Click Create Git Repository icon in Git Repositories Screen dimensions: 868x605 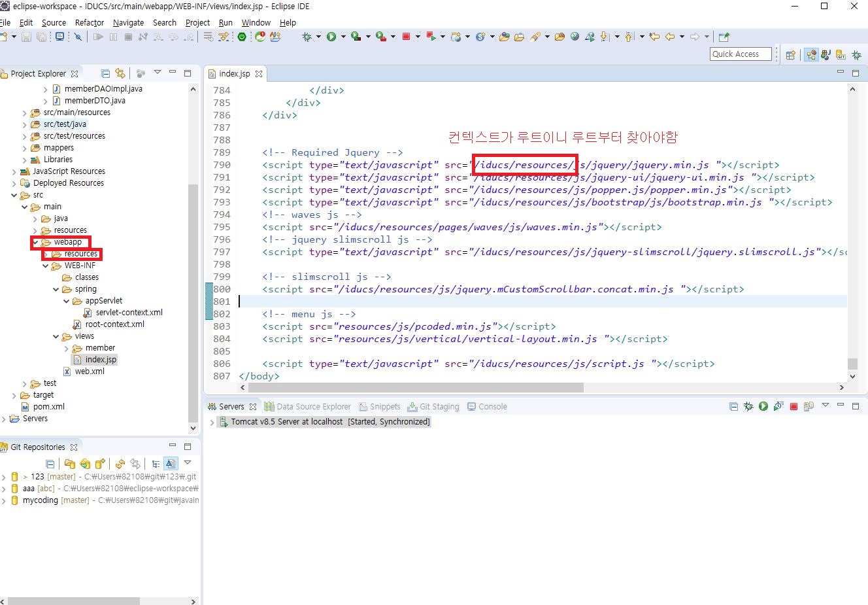(x=100, y=464)
